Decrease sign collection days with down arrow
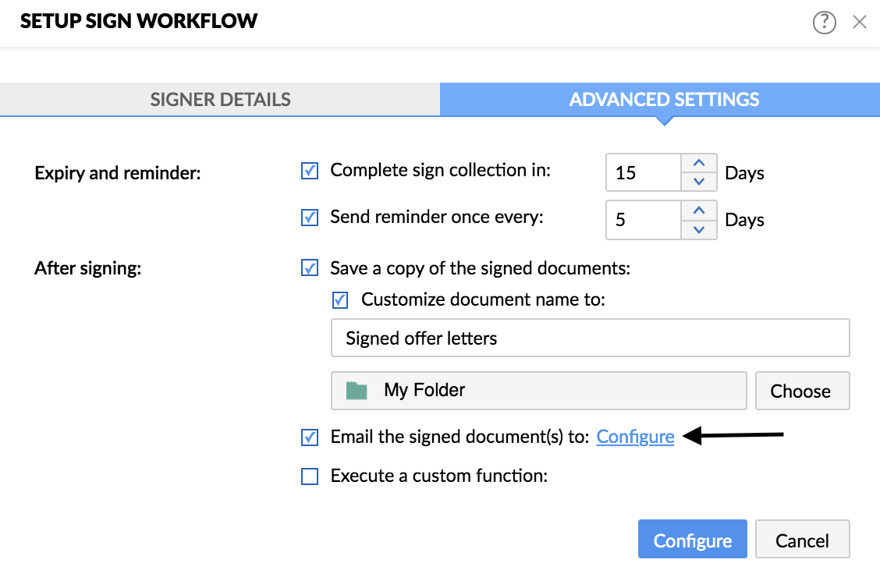This screenshot has height=588, width=880. [699, 181]
